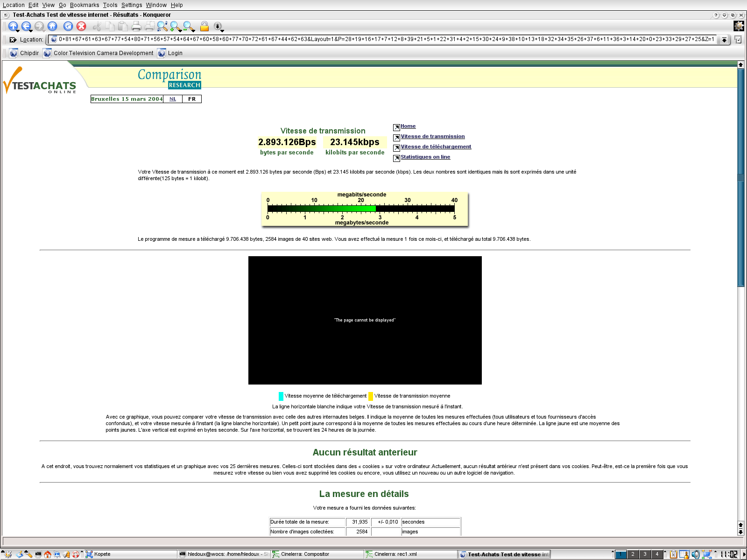Click the zoom in magnifier icon
The width and height of the screenshot is (747, 560).
pos(176,26)
